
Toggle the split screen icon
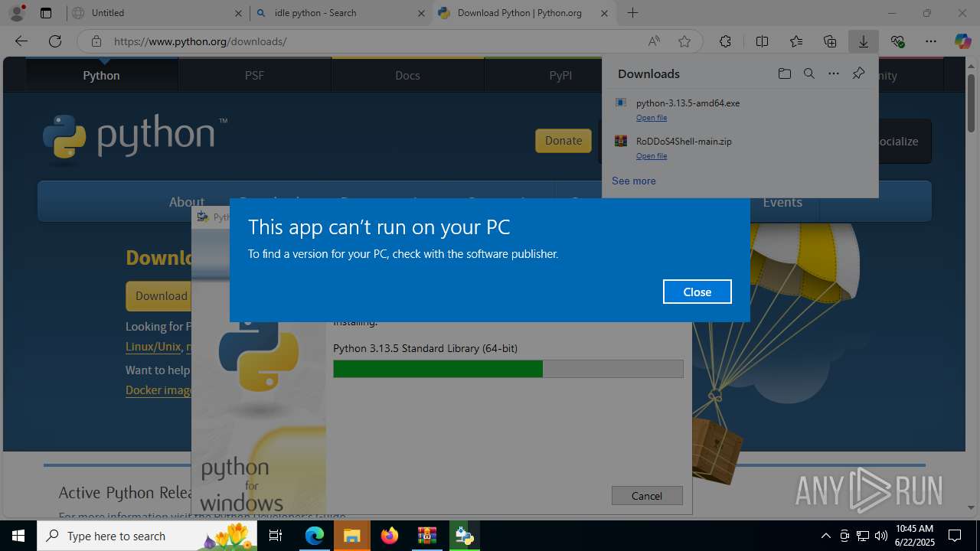tap(762, 41)
